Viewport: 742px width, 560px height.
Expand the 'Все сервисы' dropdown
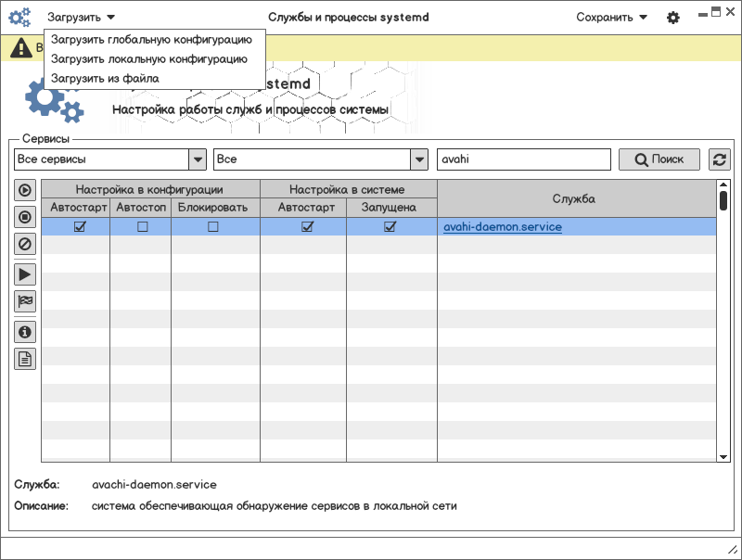tap(198, 159)
